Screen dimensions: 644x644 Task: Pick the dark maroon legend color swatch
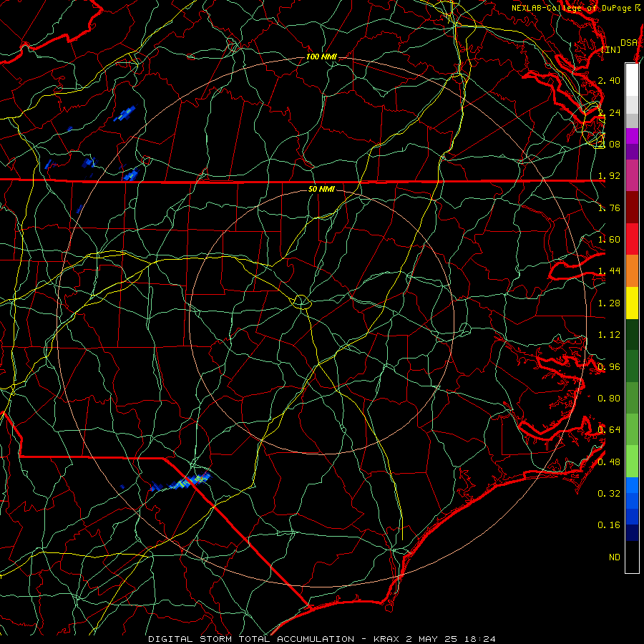point(632,208)
